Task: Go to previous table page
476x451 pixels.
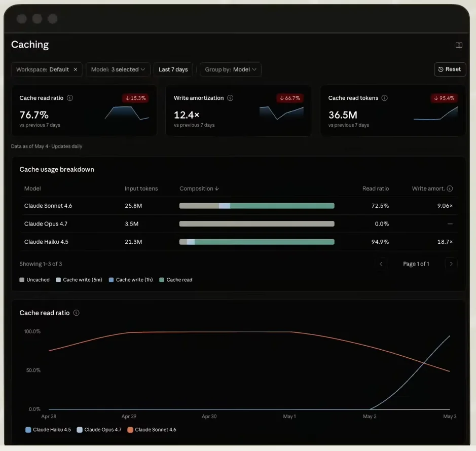Action: (x=381, y=264)
